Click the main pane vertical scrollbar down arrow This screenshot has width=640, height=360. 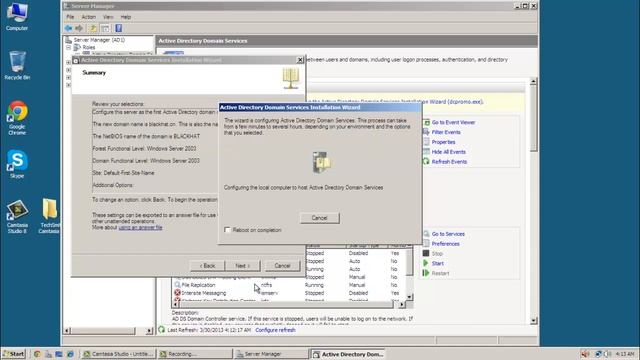point(533,321)
